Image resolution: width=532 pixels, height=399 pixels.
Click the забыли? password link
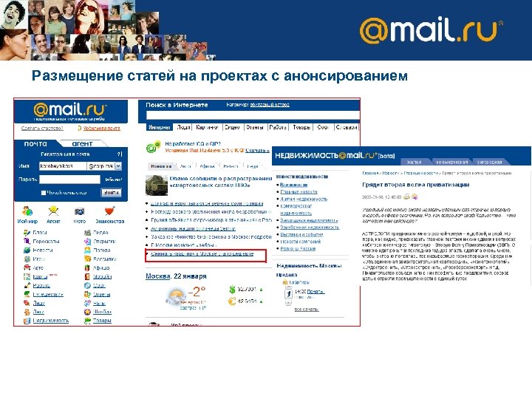[x=114, y=180]
